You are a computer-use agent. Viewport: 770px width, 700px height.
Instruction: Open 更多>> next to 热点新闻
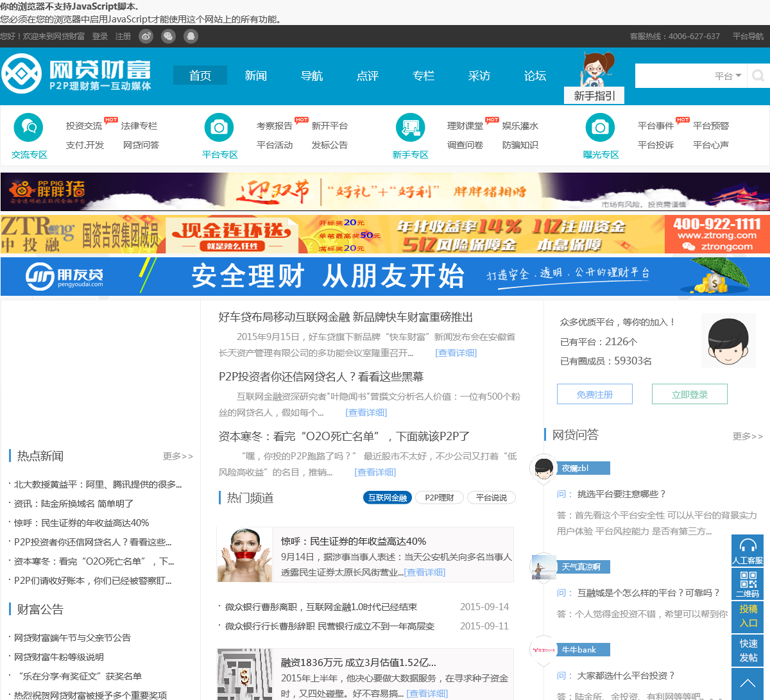tap(178, 456)
